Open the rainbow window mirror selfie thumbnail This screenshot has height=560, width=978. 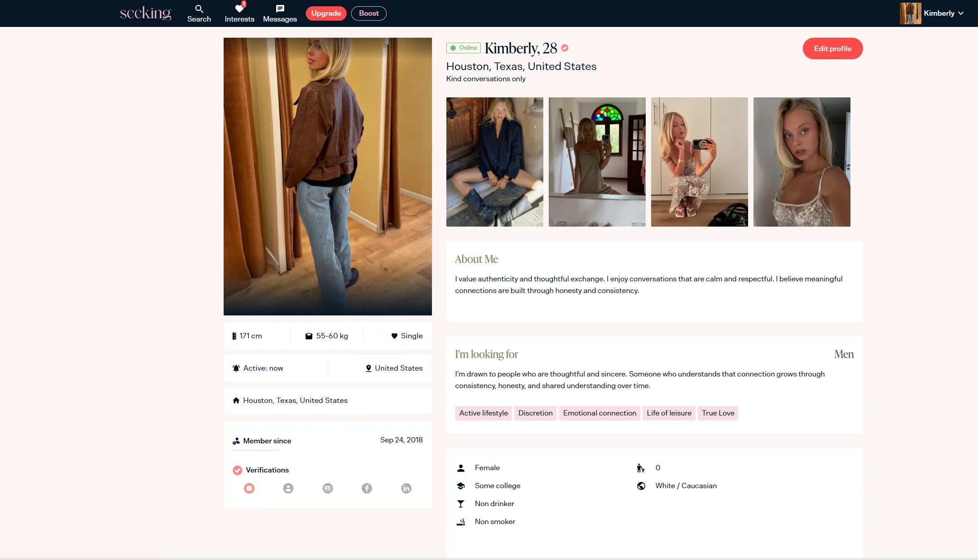point(597,162)
